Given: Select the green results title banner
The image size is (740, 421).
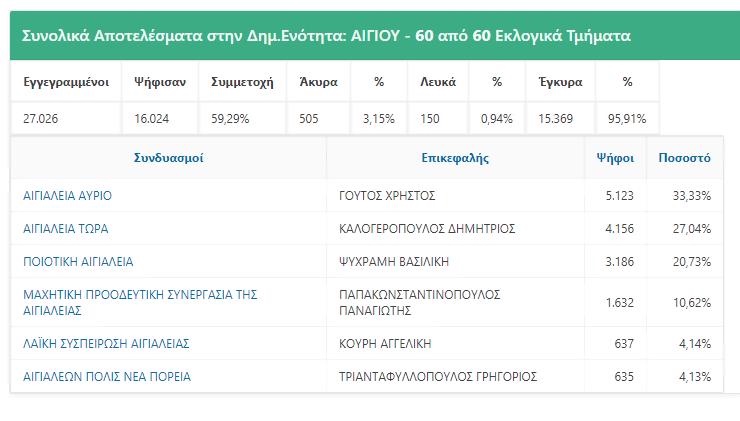Looking at the screenshot, I should (x=375, y=36).
